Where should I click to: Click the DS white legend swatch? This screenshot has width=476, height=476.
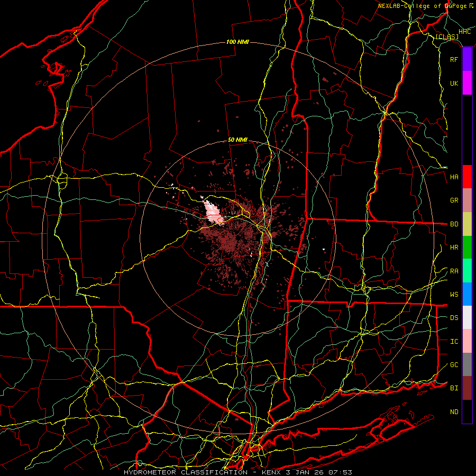coord(467,317)
